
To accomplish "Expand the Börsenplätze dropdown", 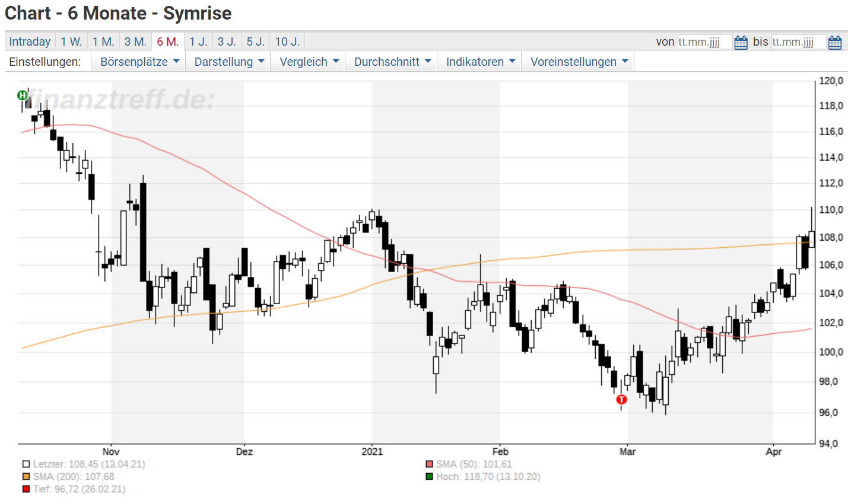I will point(138,62).
